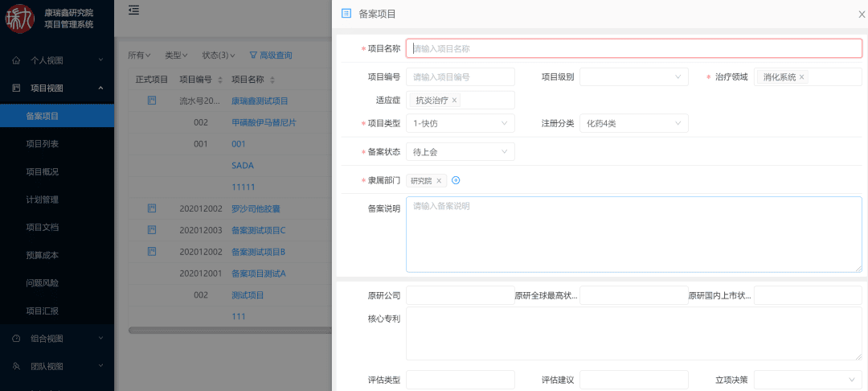Collapse the 项目视图 menu

57,88
